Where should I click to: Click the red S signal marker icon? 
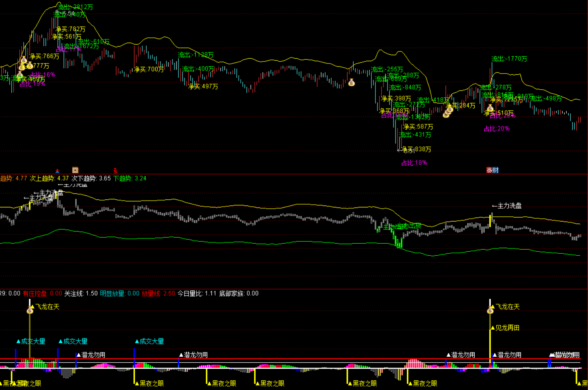115,171
